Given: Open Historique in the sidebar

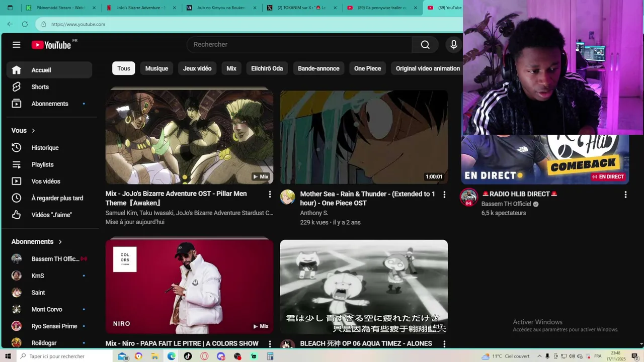Looking at the screenshot, I should tap(49, 148).
